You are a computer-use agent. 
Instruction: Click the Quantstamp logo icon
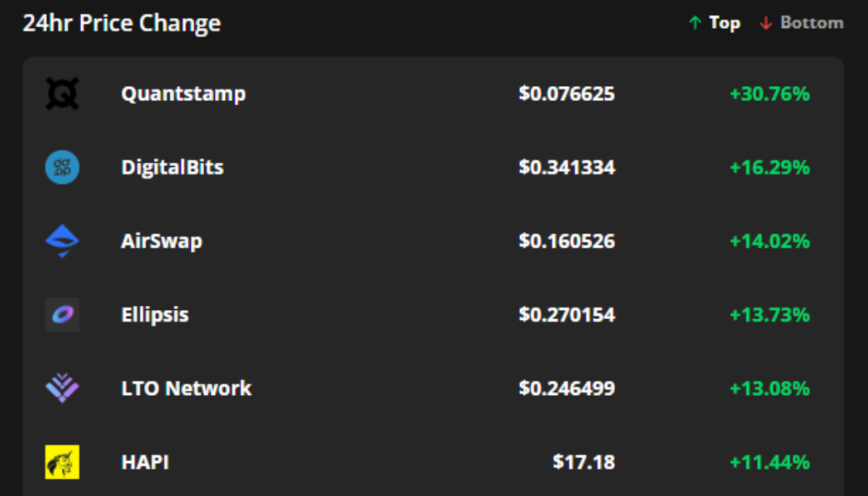coord(63,93)
